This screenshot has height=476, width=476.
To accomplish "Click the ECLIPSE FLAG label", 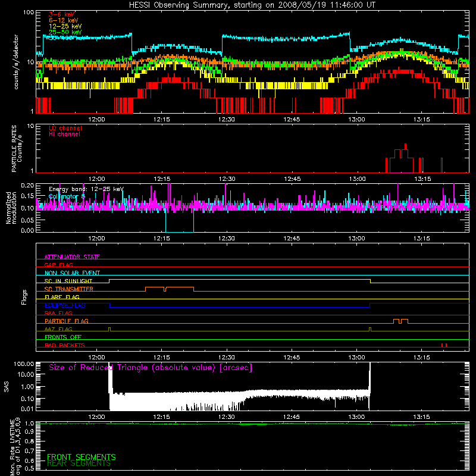I will 65,305.
